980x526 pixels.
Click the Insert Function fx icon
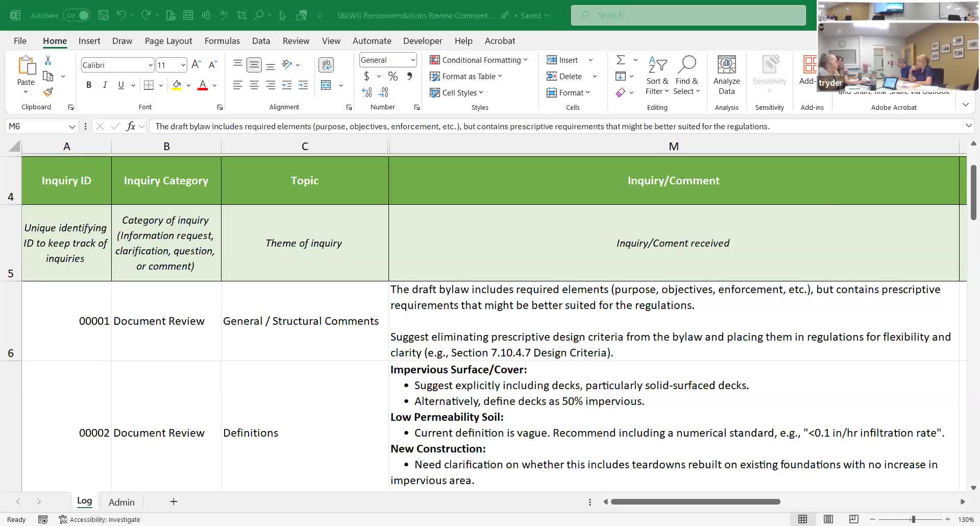[131, 126]
